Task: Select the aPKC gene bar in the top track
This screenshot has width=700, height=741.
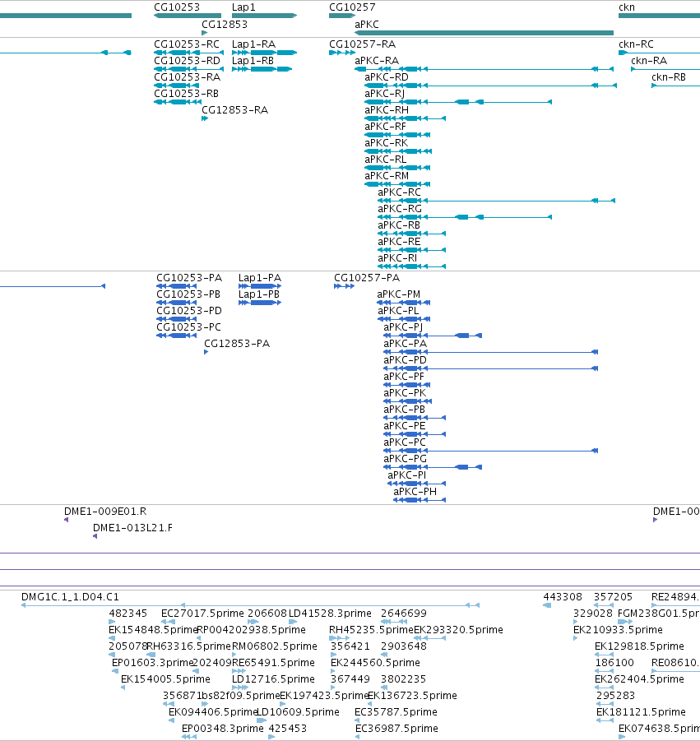Action: click(x=484, y=33)
